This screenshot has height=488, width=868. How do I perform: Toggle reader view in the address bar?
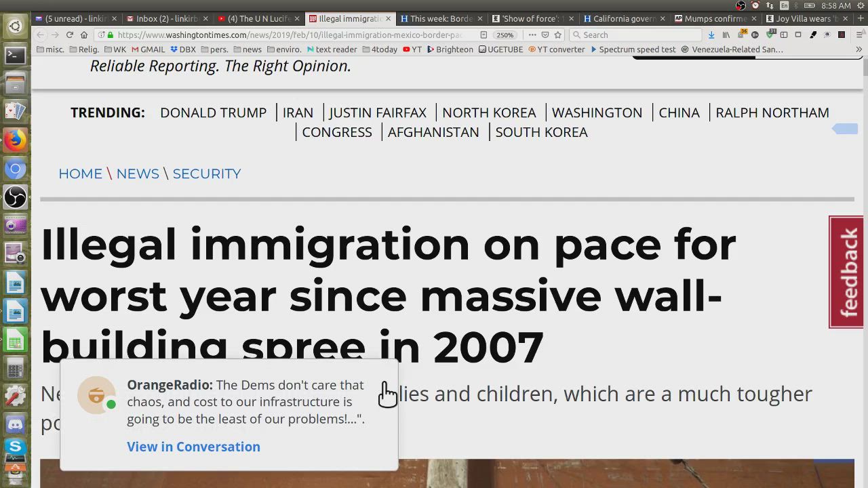[x=484, y=35]
